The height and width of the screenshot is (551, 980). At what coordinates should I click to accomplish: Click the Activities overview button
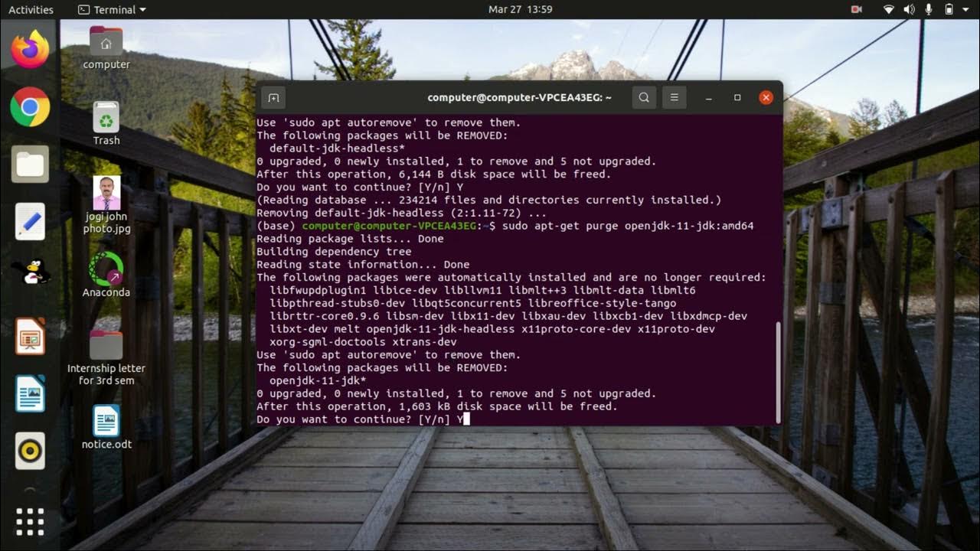[x=31, y=10]
